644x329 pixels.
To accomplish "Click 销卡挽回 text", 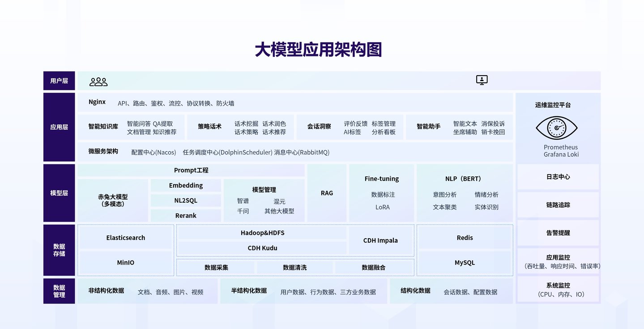I will click(x=493, y=132).
